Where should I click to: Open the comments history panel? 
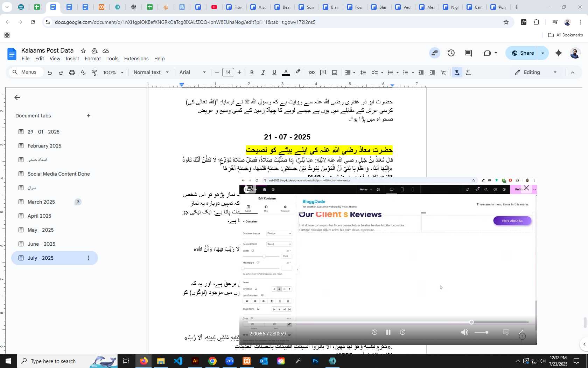coord(468,53)
